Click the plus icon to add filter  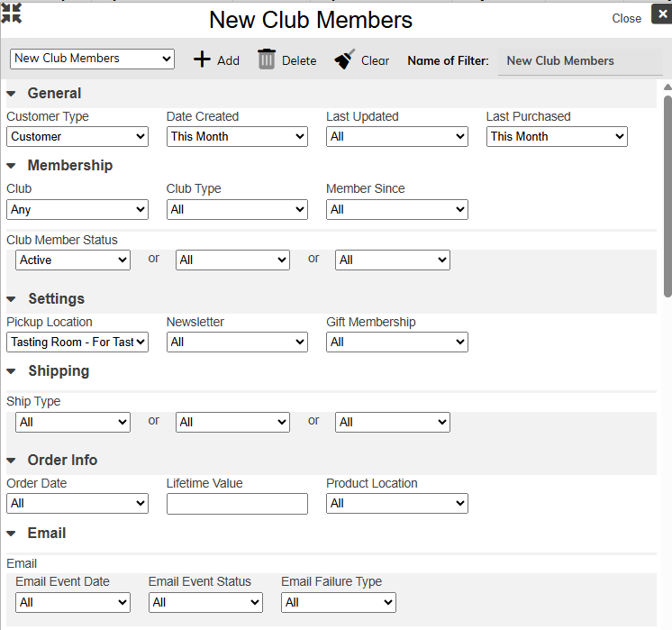point(203,59)
